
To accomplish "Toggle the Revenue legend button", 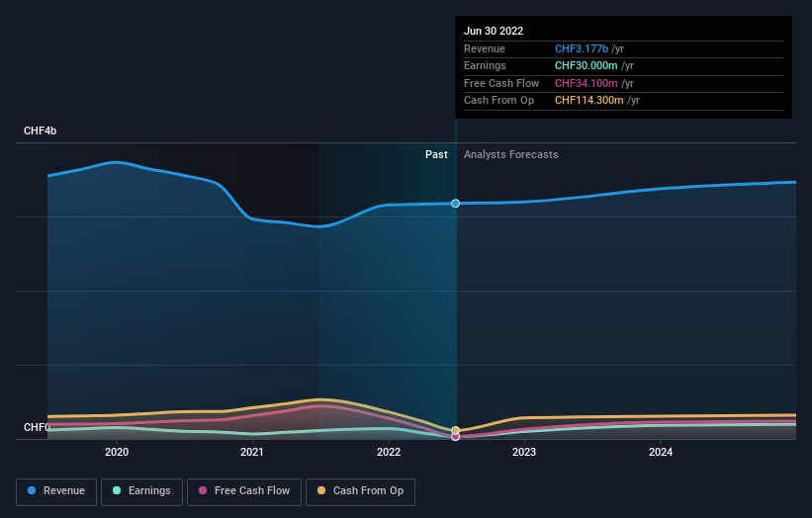I will pyautogui.click(x=56, y=491).
